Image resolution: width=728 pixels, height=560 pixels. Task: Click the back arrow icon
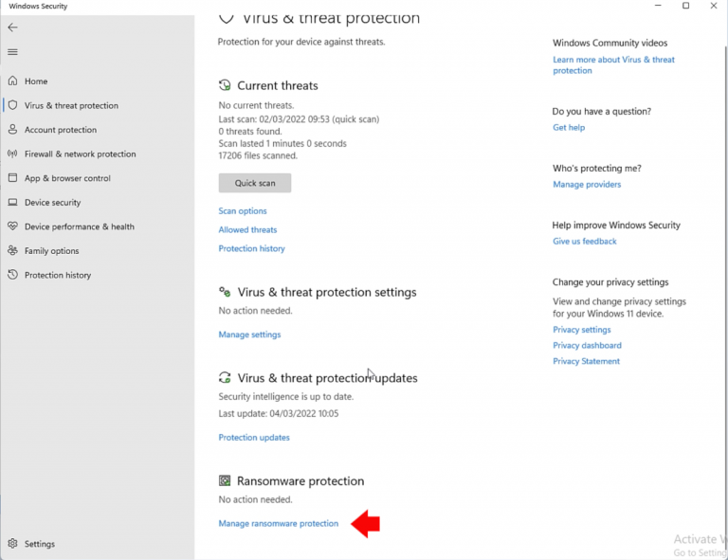click(12, 27)
